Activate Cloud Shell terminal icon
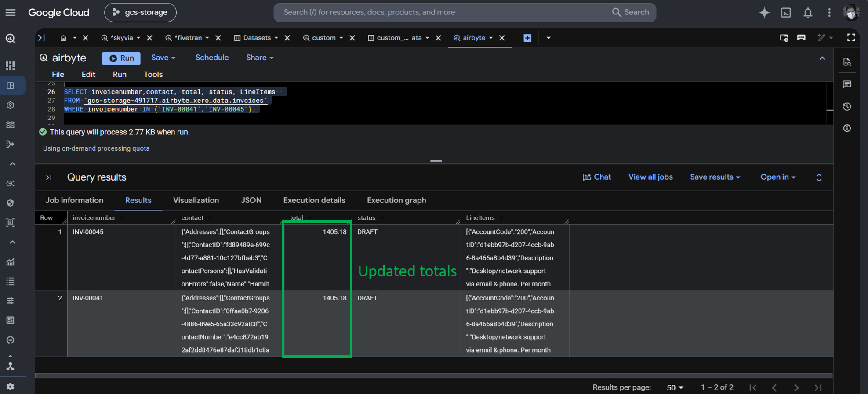The height and width of the screenshot is (394, 868). click(x=786, y=12)
